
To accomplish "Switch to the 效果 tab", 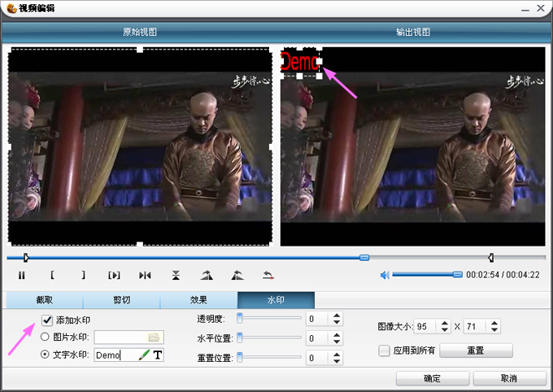I will tap(198, 300).
